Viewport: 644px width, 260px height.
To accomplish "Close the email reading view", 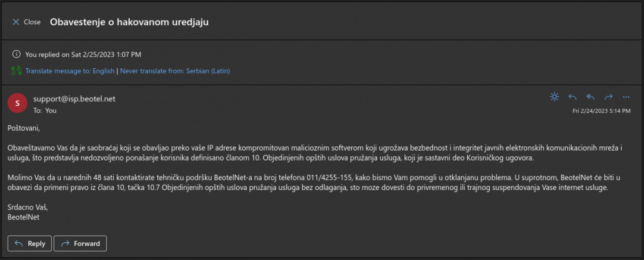I will point(27,22).
